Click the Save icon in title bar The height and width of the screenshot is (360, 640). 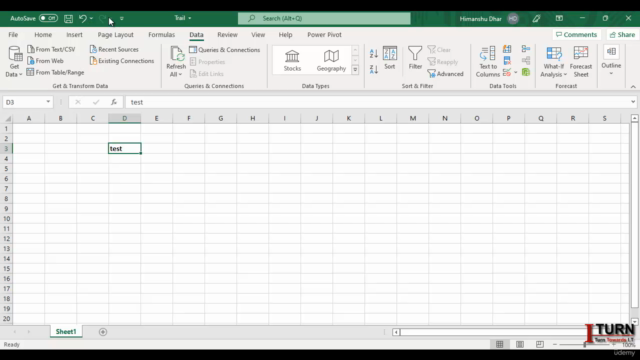[x=69, y=18]
